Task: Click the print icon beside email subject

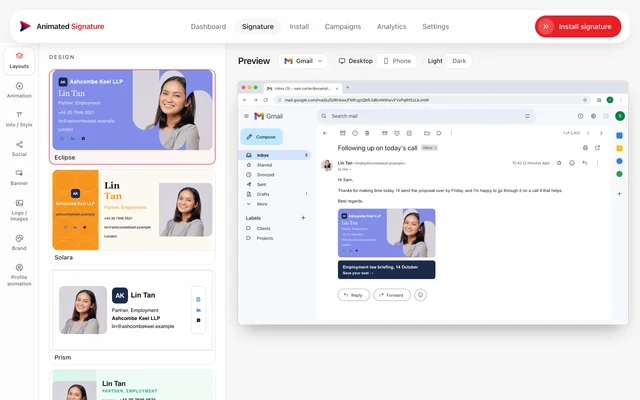Action: 585,148
